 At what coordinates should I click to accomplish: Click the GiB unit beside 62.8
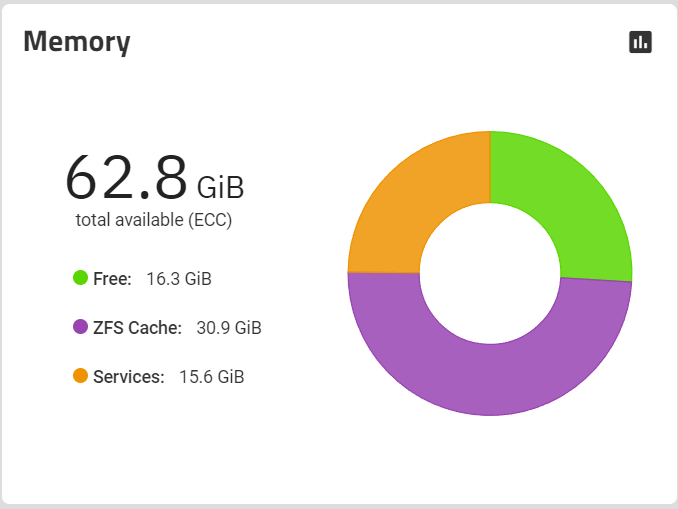(221, 187)
